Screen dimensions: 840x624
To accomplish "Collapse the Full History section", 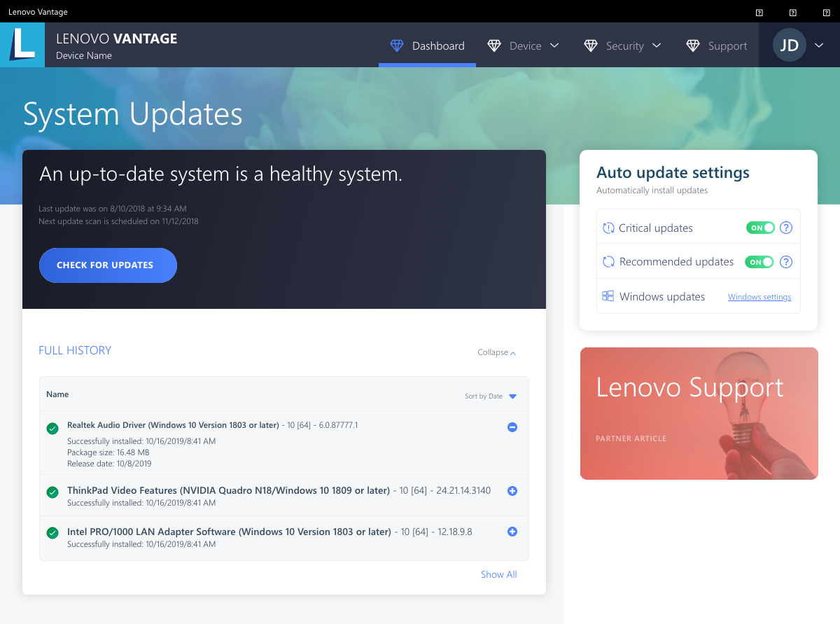I will (497, 352).
